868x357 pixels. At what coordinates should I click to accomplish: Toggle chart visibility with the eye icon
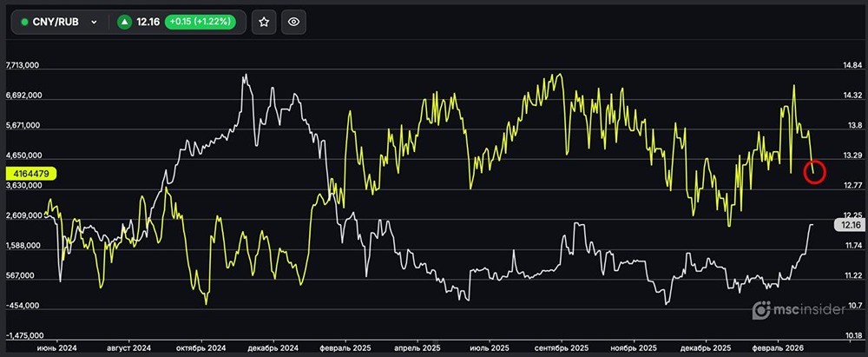(x=293, y=22)
